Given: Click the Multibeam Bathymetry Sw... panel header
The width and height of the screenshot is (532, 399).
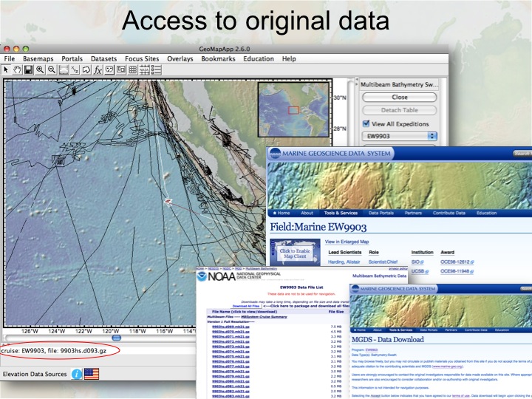Looking at the screenshot, I should [399, 84].
